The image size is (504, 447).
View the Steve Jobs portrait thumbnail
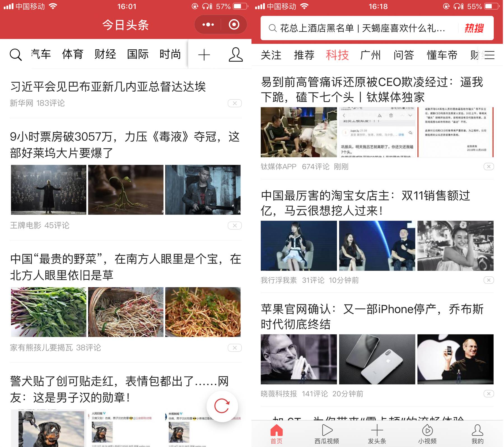click(x=299, y=359)
